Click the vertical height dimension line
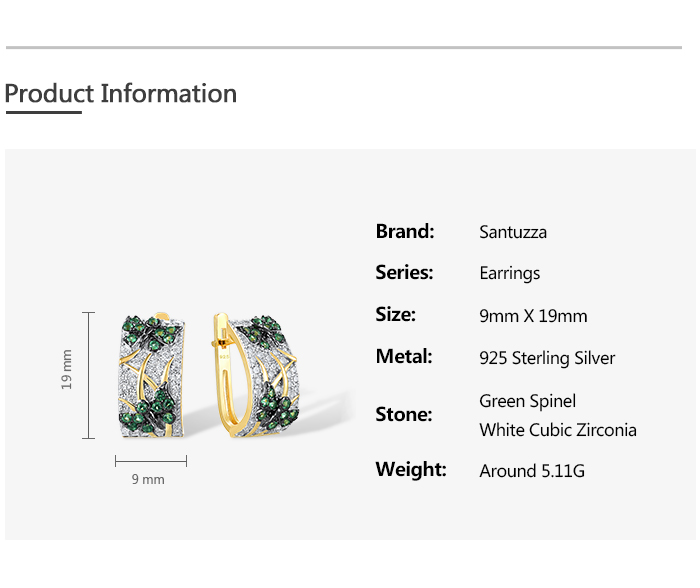The width and height of the screenshot is (700, 588). pyautogui.click(x=89, y=375)
